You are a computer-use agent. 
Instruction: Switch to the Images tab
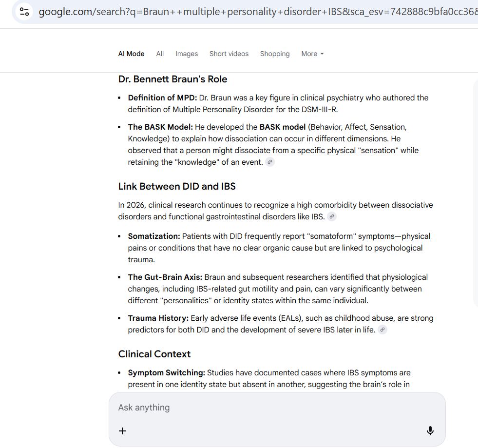tap(187, 54)
